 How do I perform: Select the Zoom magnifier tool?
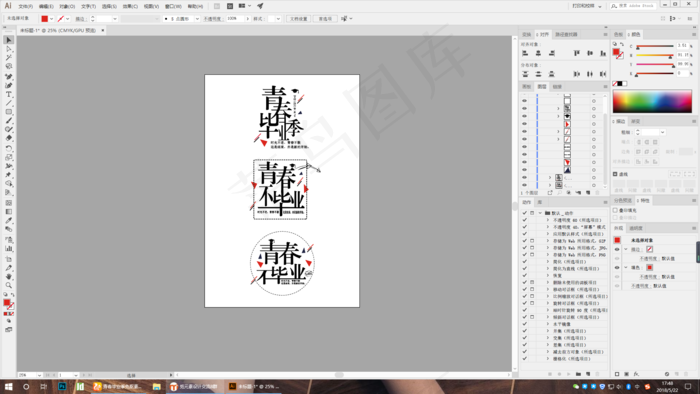click(8, 285)
